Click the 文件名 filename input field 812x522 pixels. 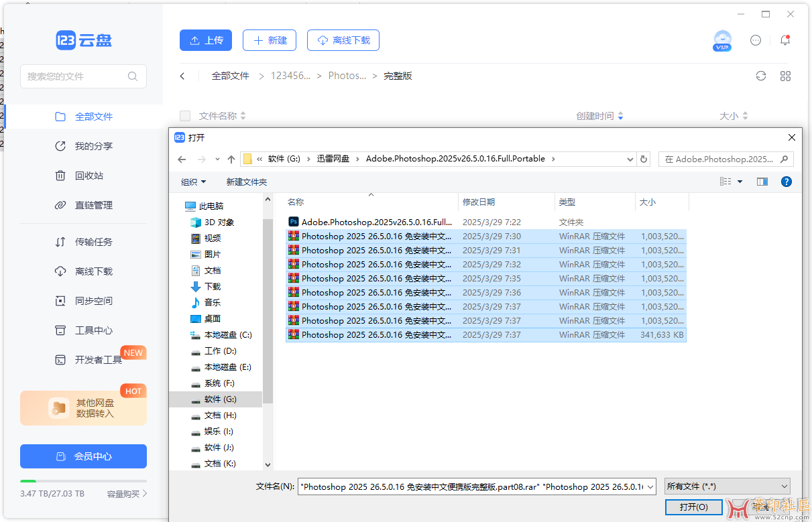coord(477,487)
